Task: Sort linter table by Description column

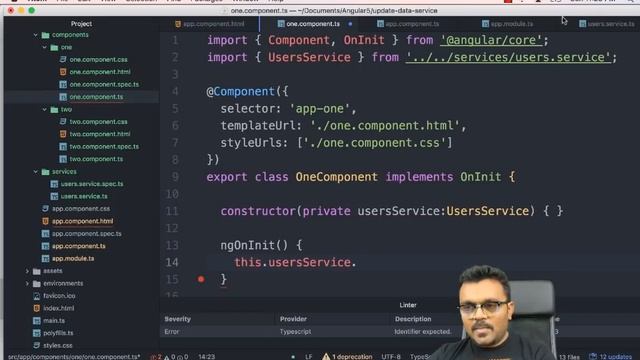Action: (413, 319)
